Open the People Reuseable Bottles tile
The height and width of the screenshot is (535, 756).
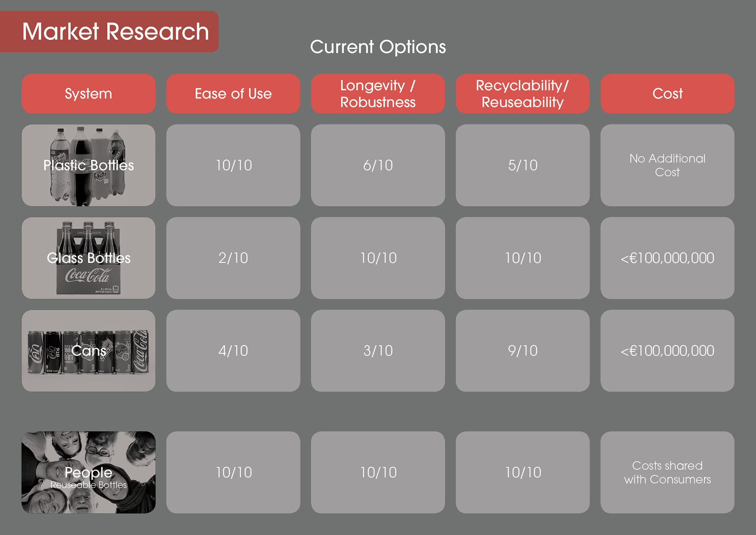[x=89, y=472]
